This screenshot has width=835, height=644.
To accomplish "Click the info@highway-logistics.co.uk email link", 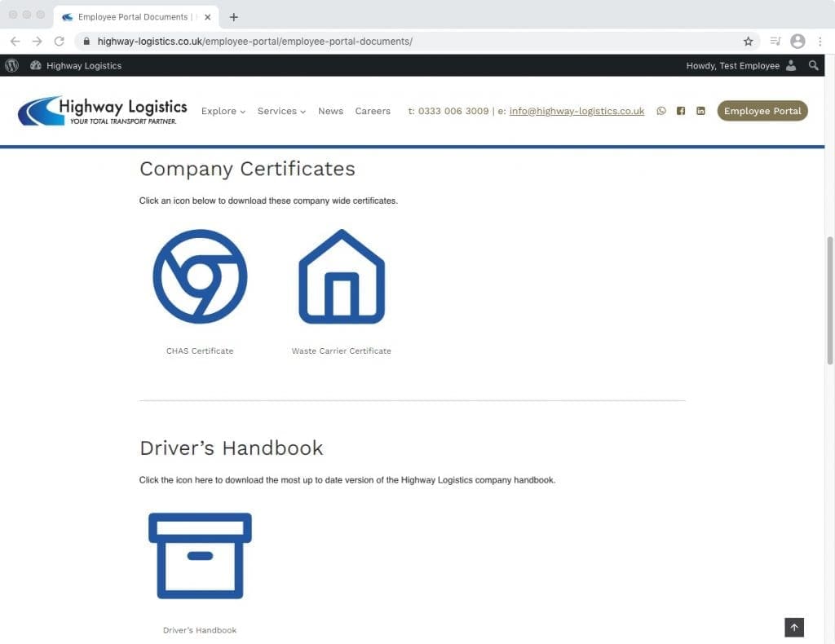I will click(x=577, y=111).
